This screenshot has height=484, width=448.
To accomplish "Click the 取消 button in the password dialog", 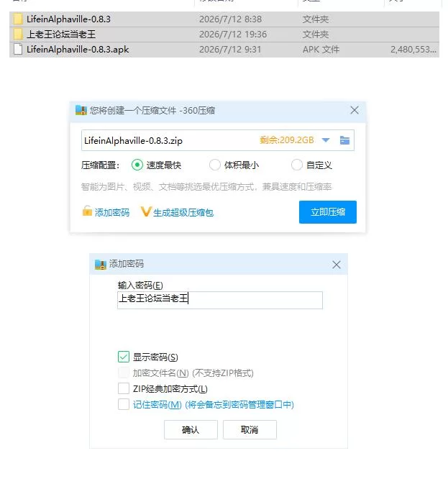I will 250,429.
